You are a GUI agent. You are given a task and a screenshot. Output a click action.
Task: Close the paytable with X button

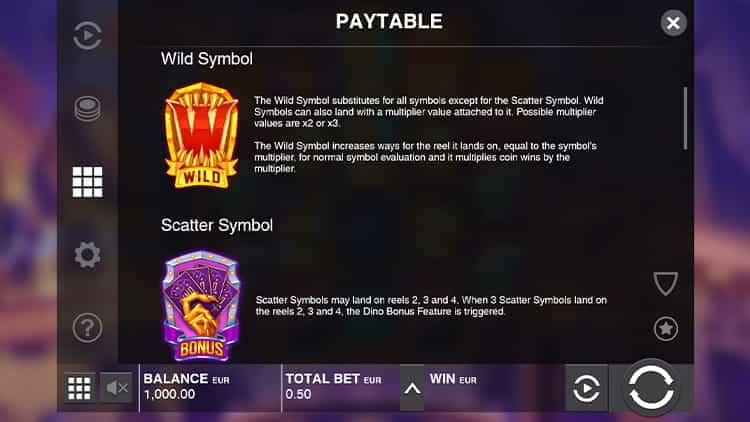pyautogui.click(x=673, y=22)
